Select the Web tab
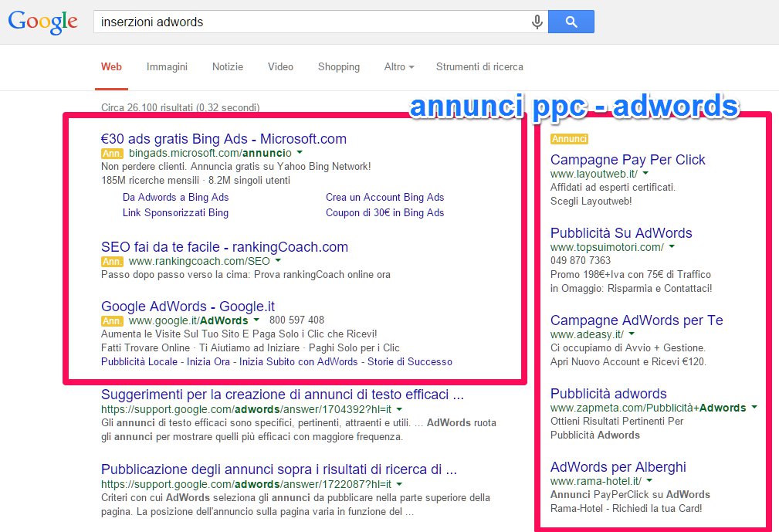 tap(111, 66)
